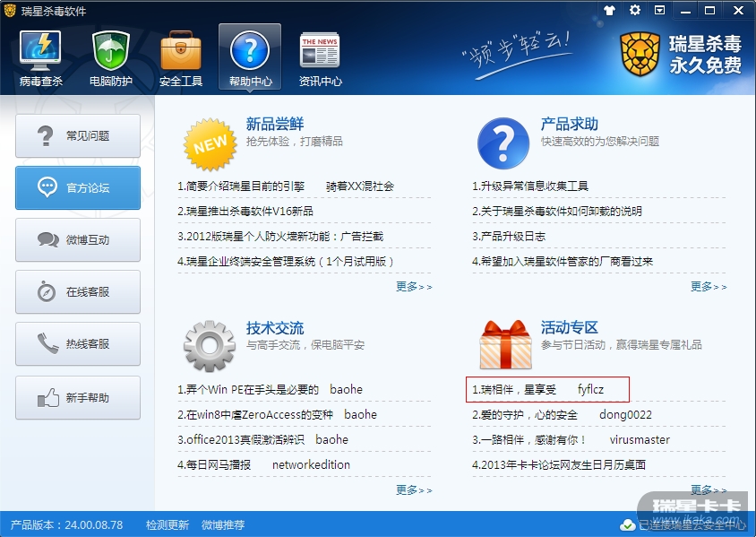Screen dimensions: 756x537
Task: Open 新手帮助 sidebar tab
Action: [x=78, y=397]
